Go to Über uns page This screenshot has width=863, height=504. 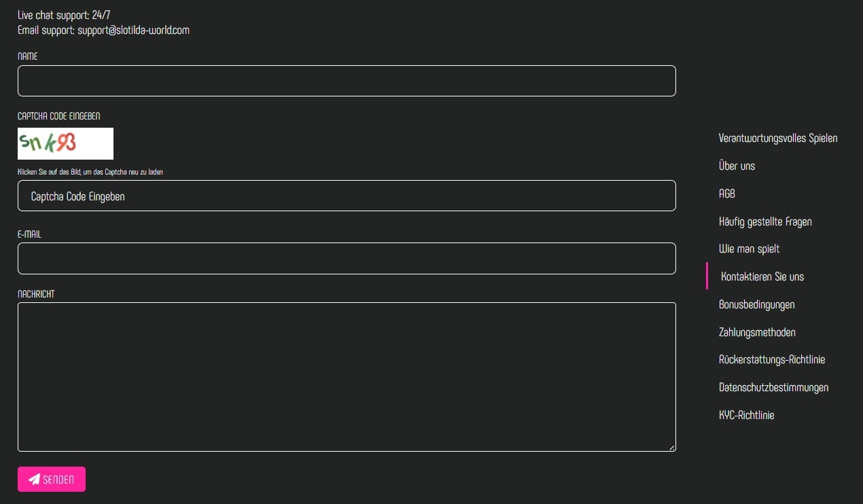point(737,166)
